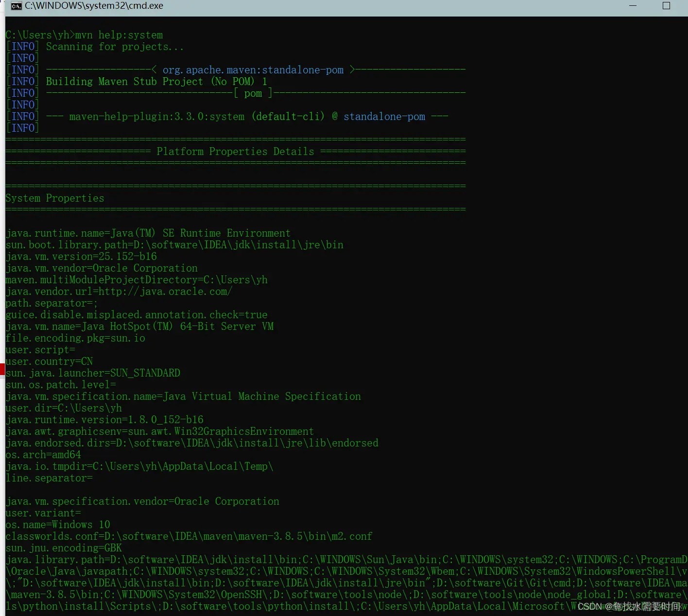
Task: Select the command line mvn help:system
Action: [119, 35]
